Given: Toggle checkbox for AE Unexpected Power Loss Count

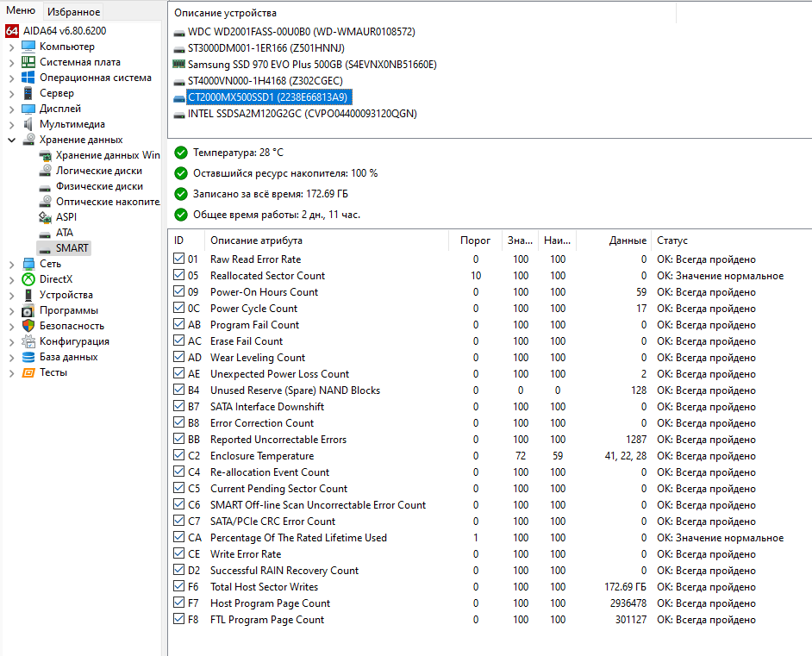Looking at the screenshot, I should click(x=178, y=373).
